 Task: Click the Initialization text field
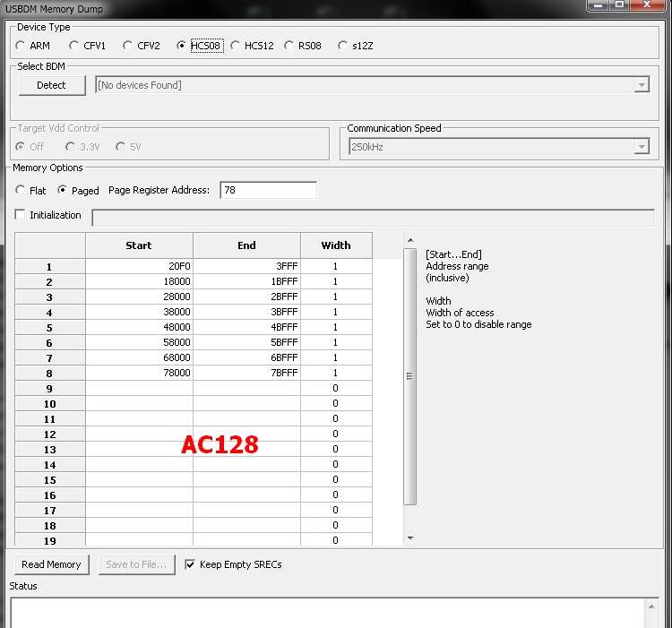[x=373, y=218]
